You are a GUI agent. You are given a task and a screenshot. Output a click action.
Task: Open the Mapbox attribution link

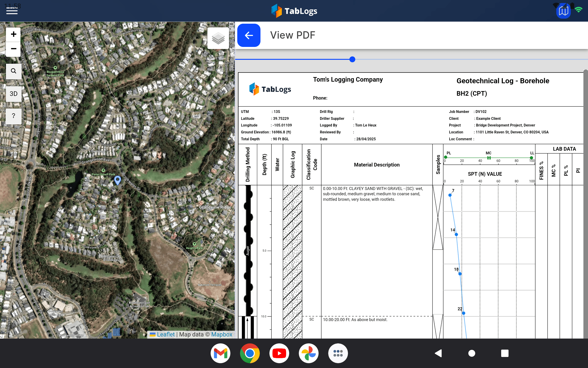pos(222,334)
